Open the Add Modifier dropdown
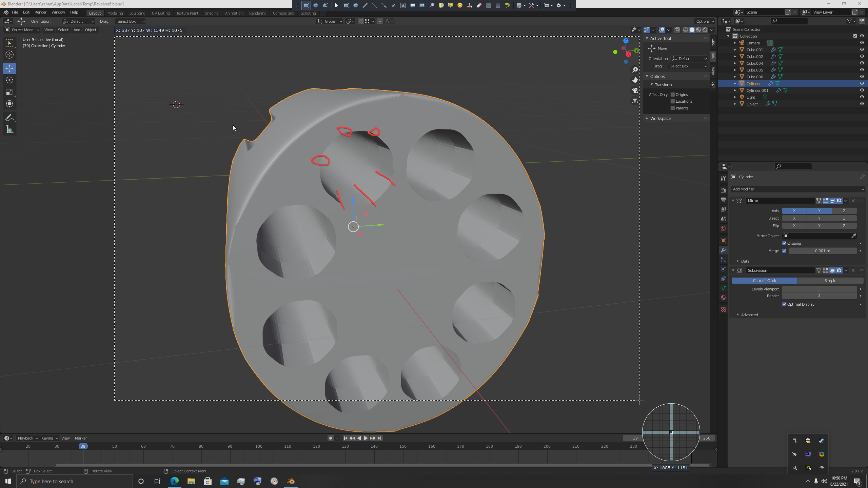Viewport: 868px width, 488px height. (798, 189)
